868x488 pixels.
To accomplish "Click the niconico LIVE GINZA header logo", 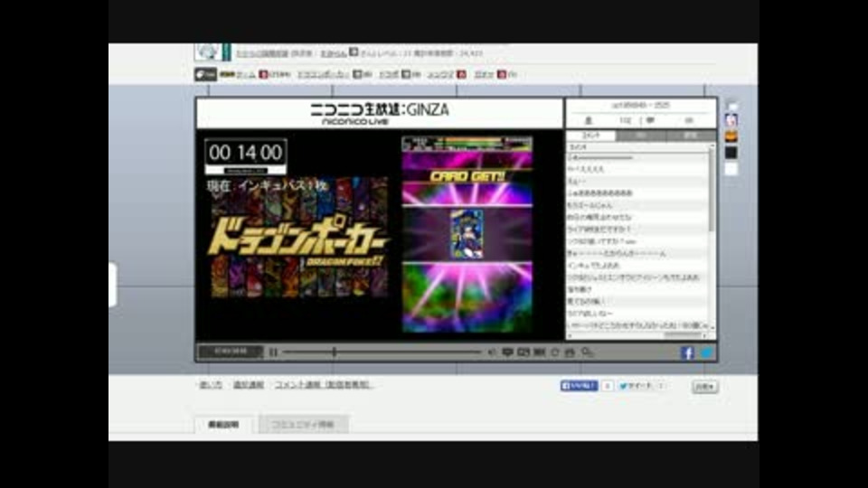I will pos(380,114).
